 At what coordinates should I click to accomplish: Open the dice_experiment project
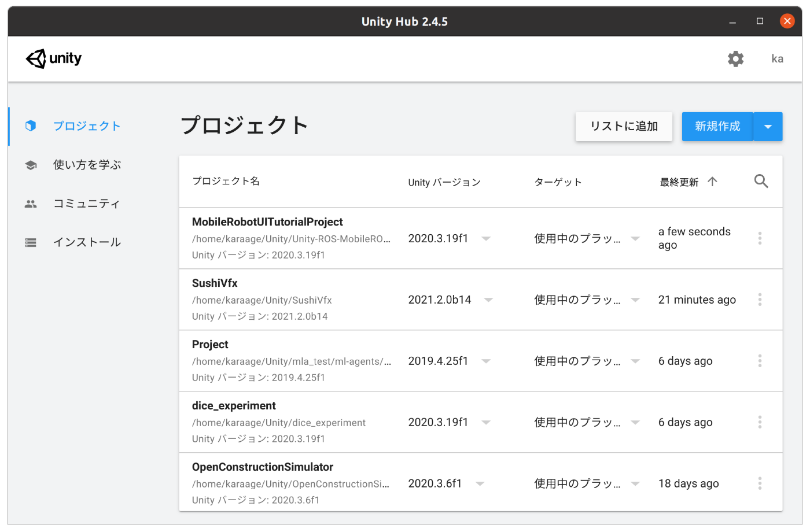(234, 406)
